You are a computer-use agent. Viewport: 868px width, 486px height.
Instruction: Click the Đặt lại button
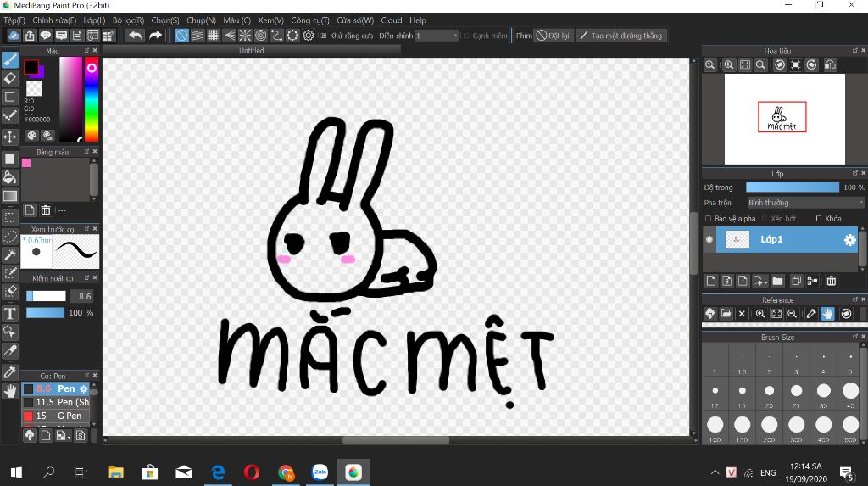click(x=553, y=36)
